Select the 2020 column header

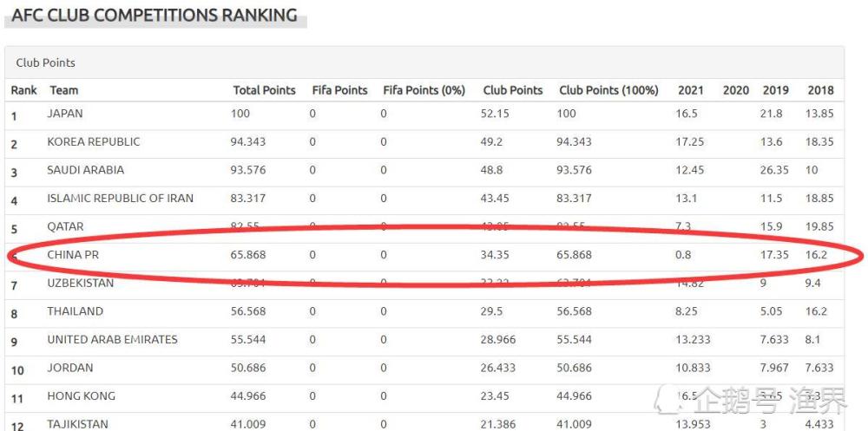[736, 90]
